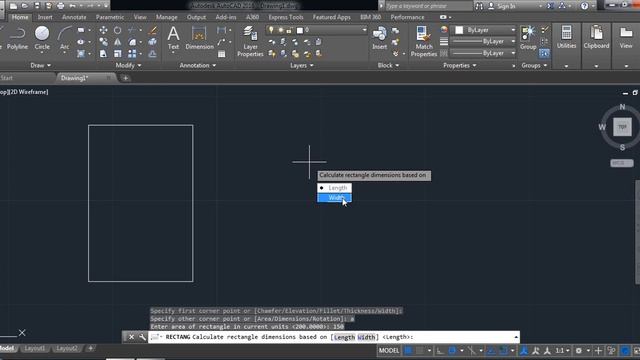Select the Text annotation tool

click(173, 38)
